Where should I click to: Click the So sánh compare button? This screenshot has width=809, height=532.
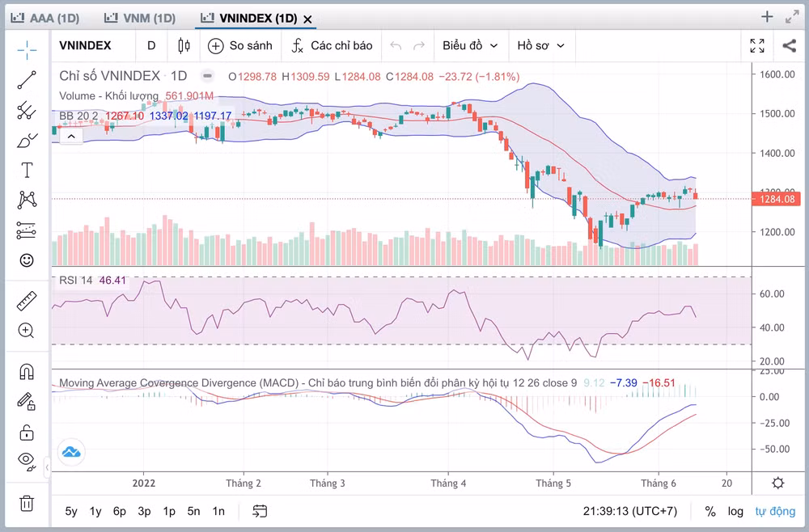240,46
